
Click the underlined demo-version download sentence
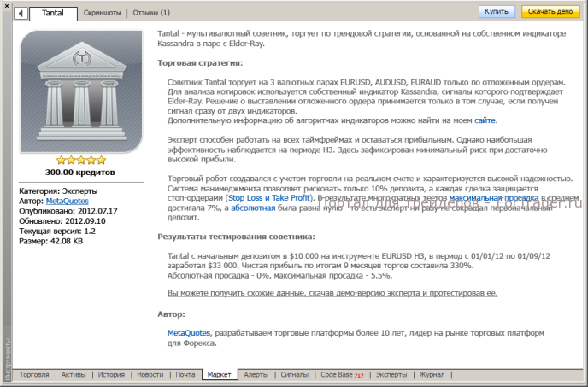(332, 293)
